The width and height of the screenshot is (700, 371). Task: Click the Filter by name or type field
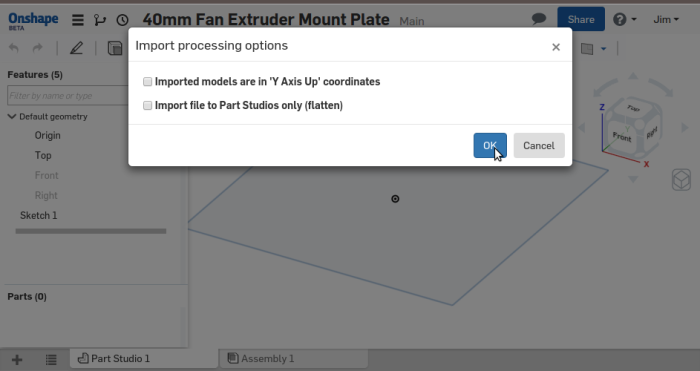(x=67, y=96)
